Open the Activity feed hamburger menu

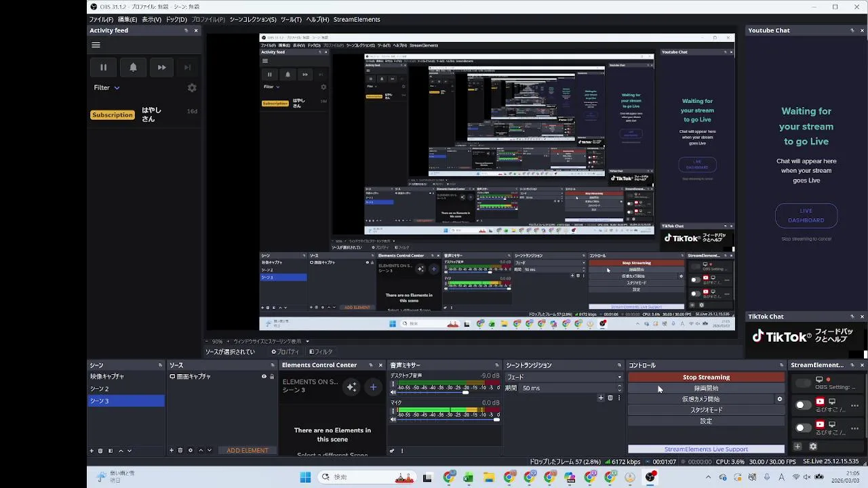point(96,45)
